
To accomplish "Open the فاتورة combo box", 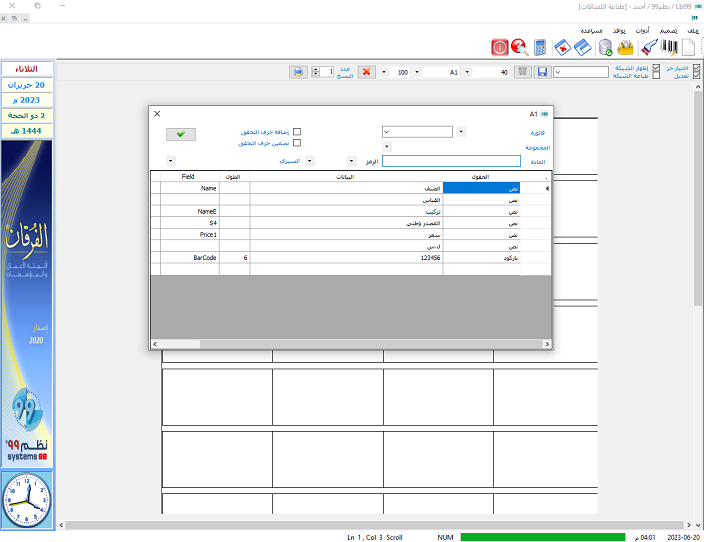I will coord(417,131).
